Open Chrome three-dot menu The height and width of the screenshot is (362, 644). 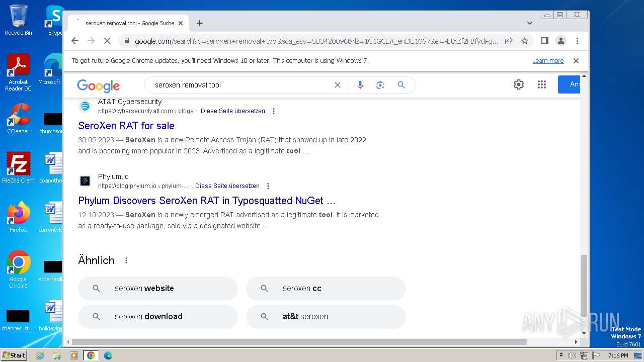click(577, 41)
